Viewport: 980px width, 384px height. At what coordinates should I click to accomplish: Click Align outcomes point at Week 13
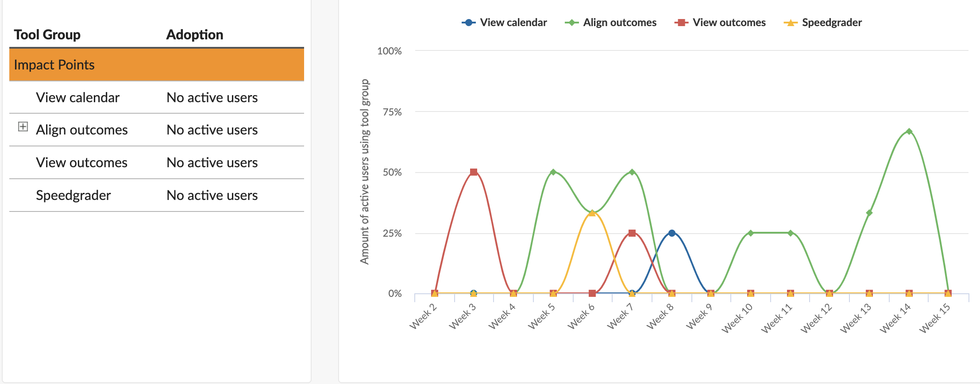(869, 213)
